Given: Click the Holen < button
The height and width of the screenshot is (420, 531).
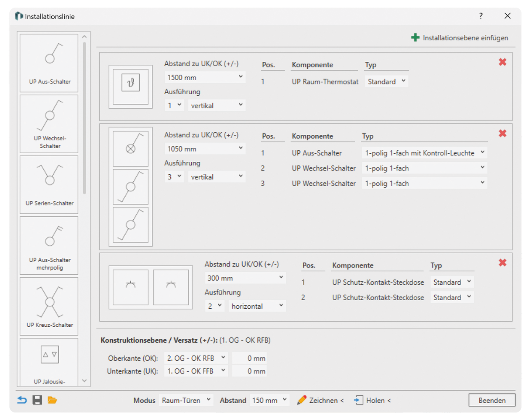Looking at the screenshot, I should coord(373,400).
